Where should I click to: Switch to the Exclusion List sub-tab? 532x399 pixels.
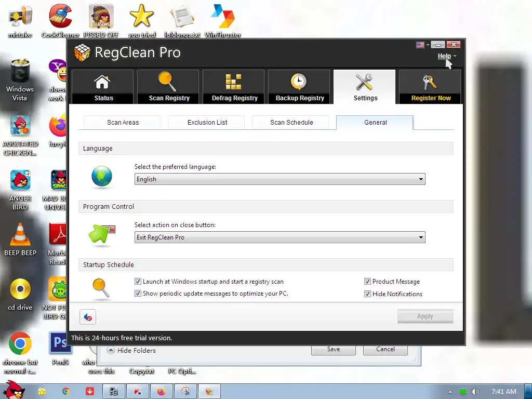207,123
